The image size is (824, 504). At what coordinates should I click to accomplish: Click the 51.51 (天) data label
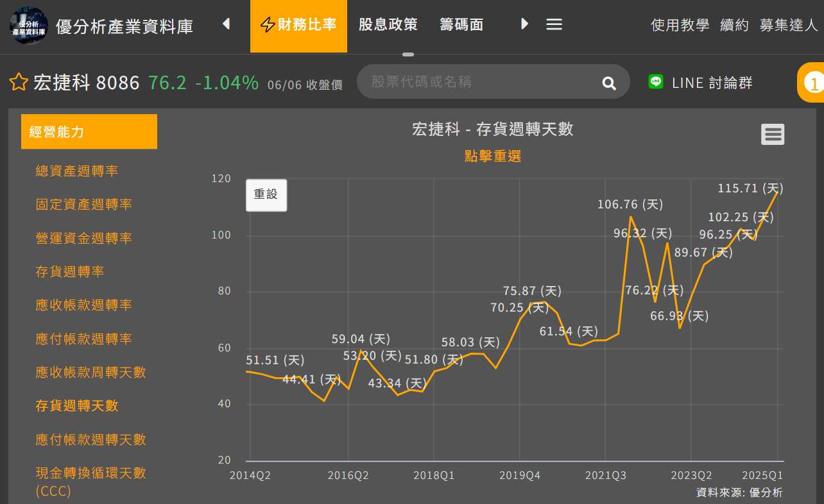(275, 360)
